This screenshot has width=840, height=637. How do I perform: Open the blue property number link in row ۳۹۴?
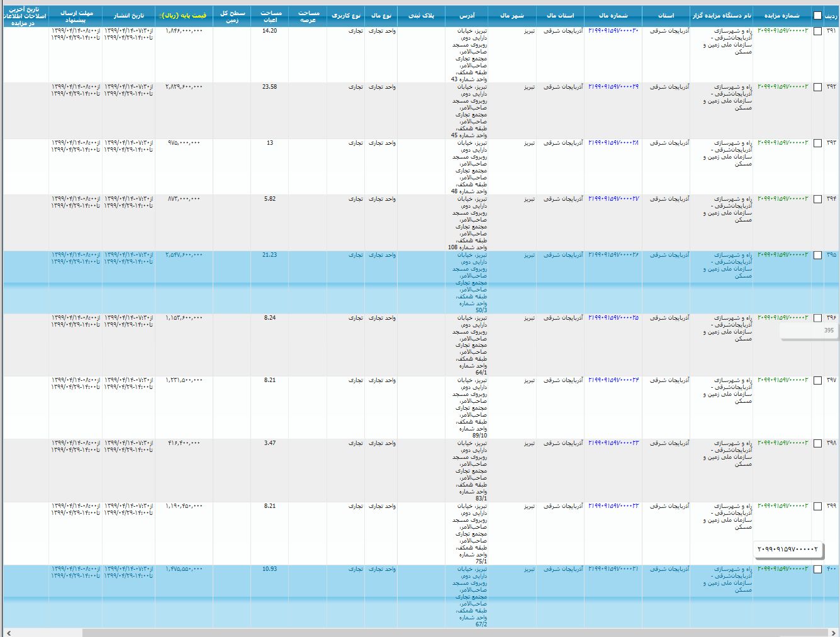pyautogui.click(x=613, y=199)
